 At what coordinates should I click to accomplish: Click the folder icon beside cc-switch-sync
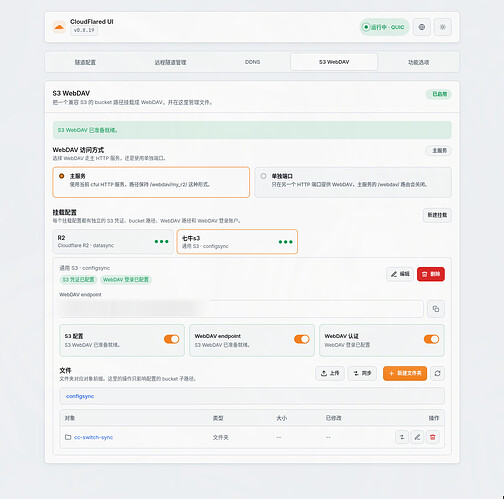pos(68,437)
